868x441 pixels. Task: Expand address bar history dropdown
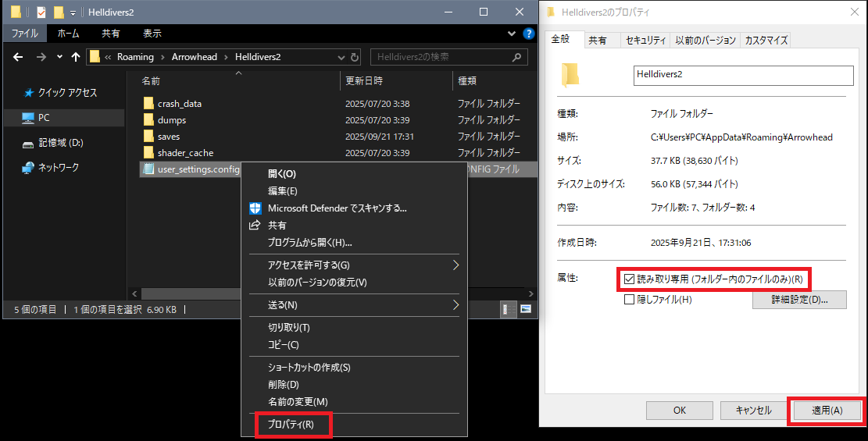(x=341, y=58)
